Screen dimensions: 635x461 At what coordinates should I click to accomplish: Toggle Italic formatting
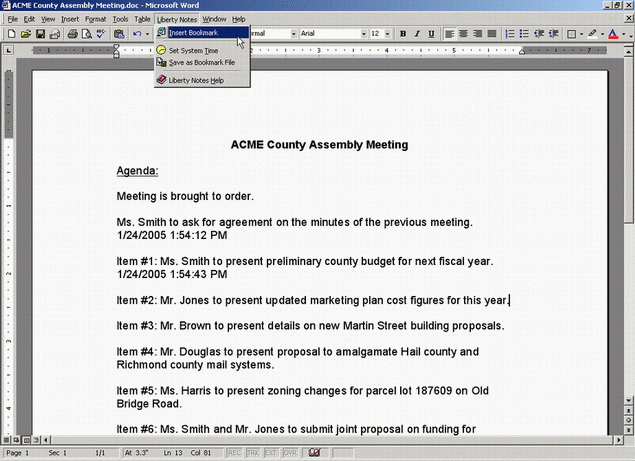click(x=417, y=34)
